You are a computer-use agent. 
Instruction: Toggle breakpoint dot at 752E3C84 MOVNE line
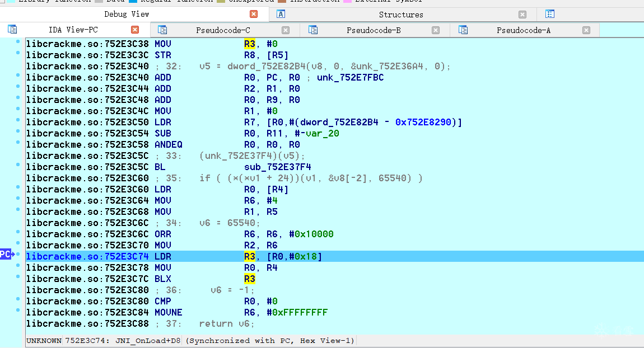18,310
